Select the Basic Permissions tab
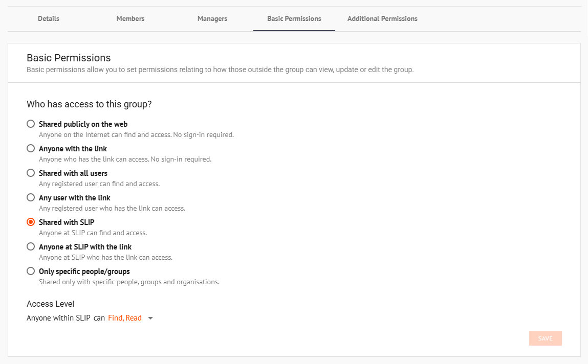The width and height of the screenshot is (588, 364). click(294, 19)
